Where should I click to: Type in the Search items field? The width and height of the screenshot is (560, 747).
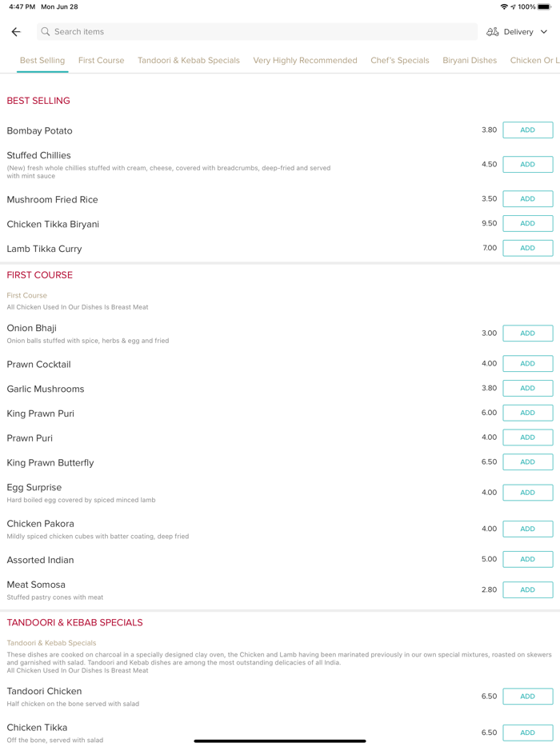point(256,32)
